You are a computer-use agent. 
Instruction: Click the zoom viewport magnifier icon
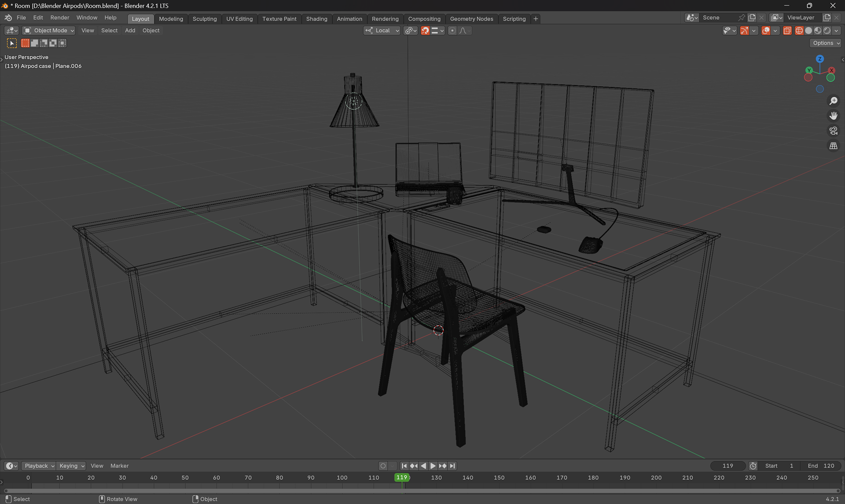(833, 101)
